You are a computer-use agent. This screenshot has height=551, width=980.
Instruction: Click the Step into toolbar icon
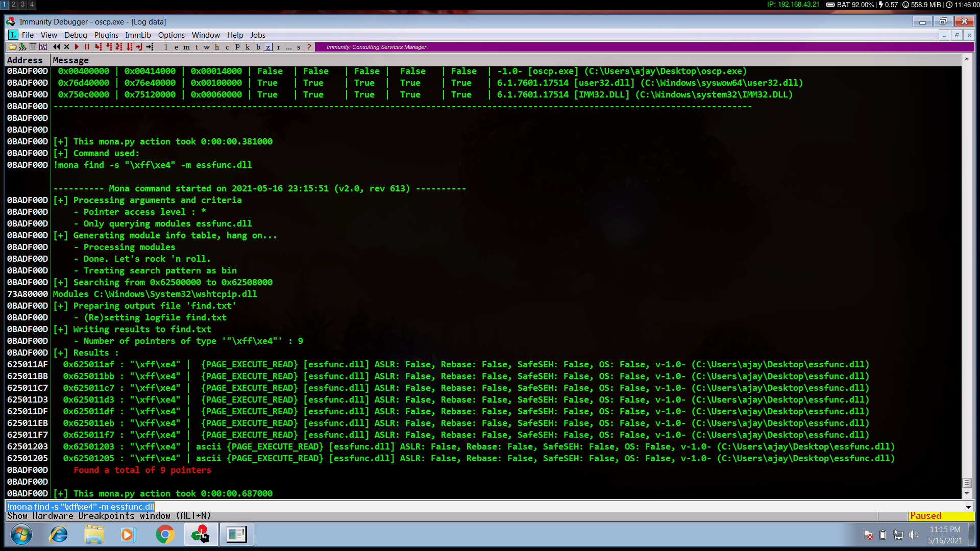click(x=98, y=47)
